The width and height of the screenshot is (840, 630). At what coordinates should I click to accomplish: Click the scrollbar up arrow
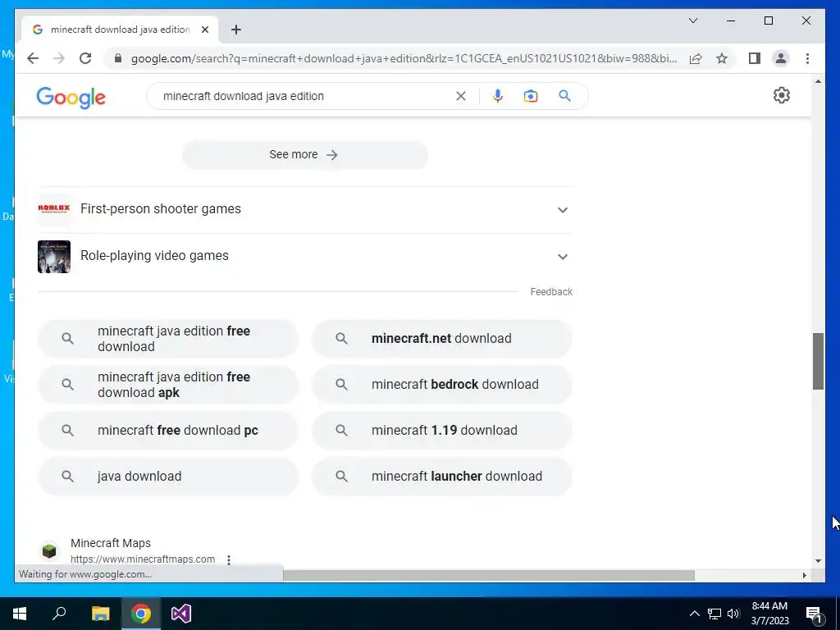818,81
